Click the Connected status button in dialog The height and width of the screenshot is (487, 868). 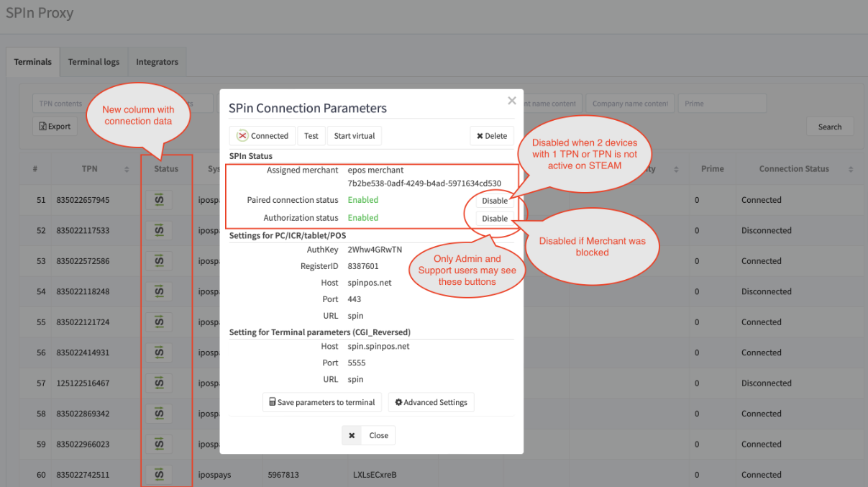(x=262, y=135)
